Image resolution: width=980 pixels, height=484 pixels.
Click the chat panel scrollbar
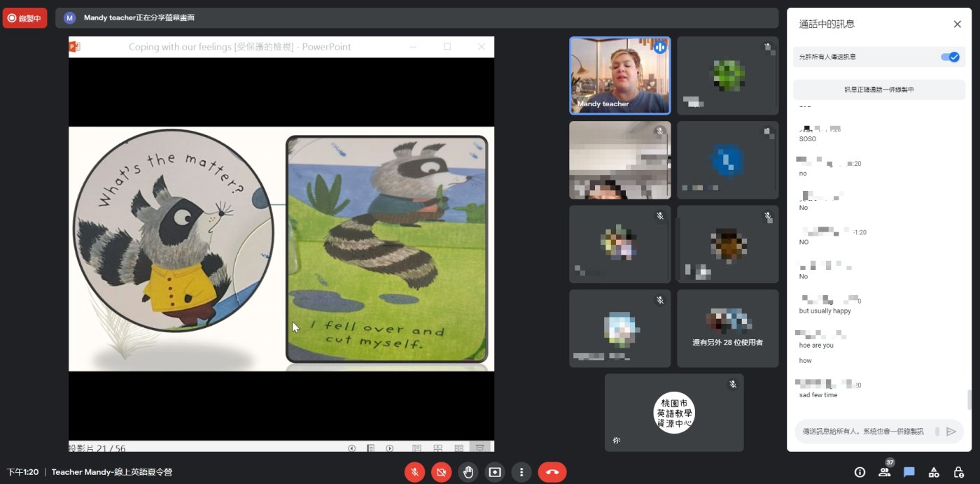(x=969, y=399)
